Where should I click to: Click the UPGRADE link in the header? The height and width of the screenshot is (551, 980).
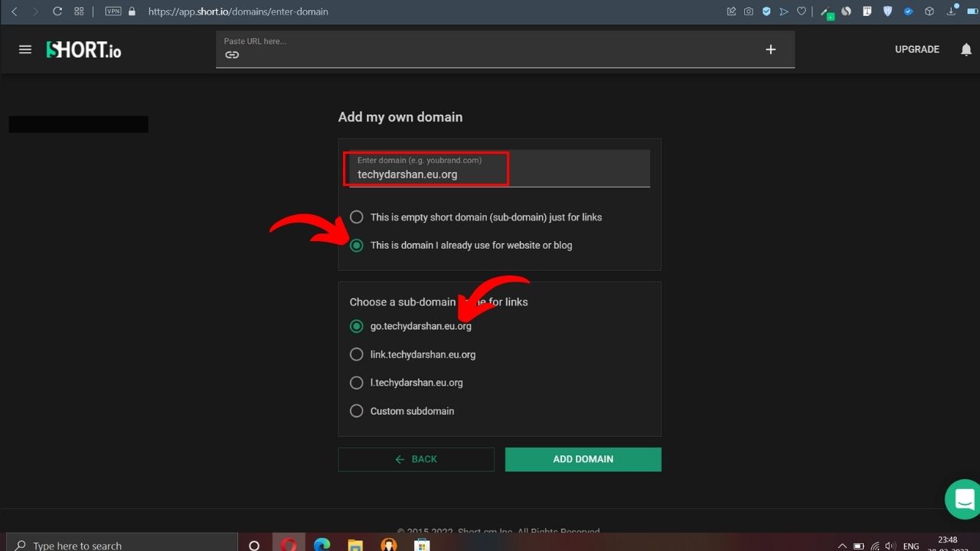[x=917, y=49]
